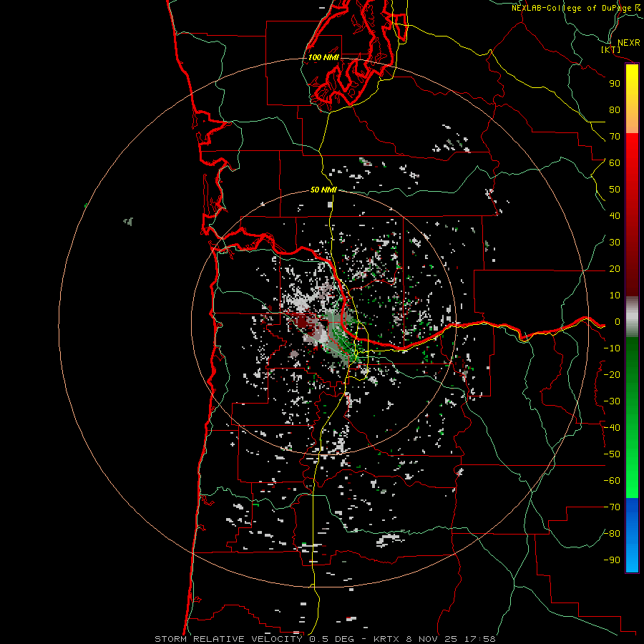Click the KRTX radar site identifier
This screenshot has height=644, width=644.
tap(387, 639)
